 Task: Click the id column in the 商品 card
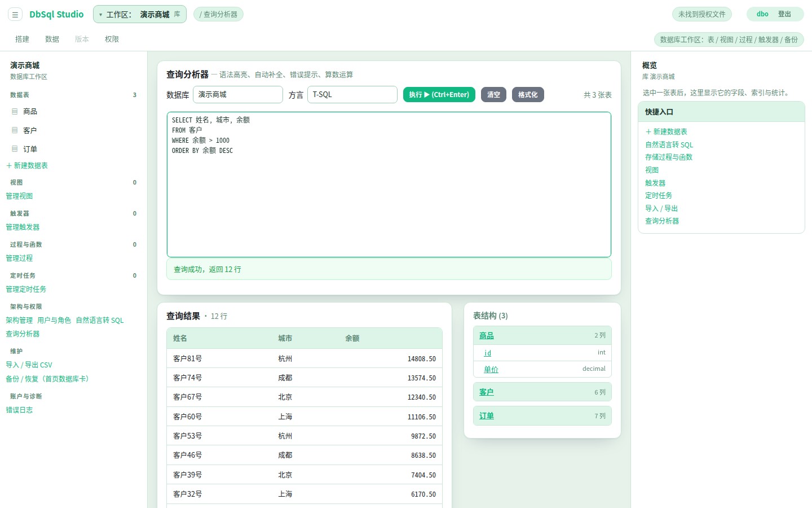(488, 353)
